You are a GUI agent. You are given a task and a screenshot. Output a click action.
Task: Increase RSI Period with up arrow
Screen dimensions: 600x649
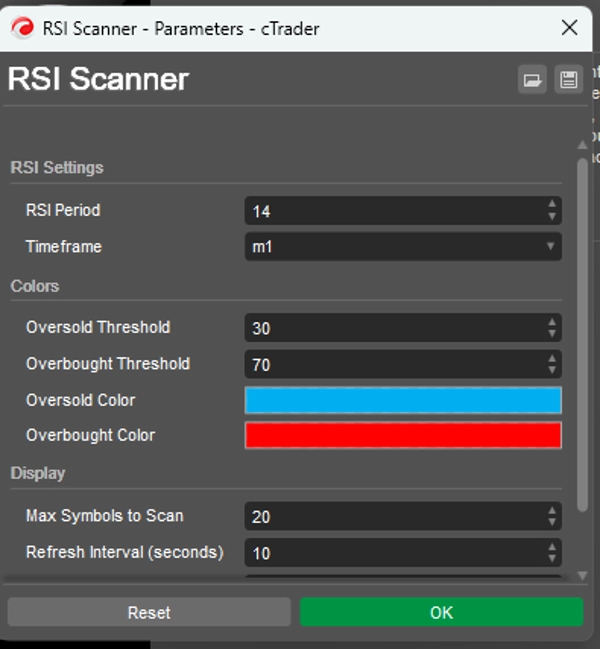pyautogui.click(x=552, y=204)
